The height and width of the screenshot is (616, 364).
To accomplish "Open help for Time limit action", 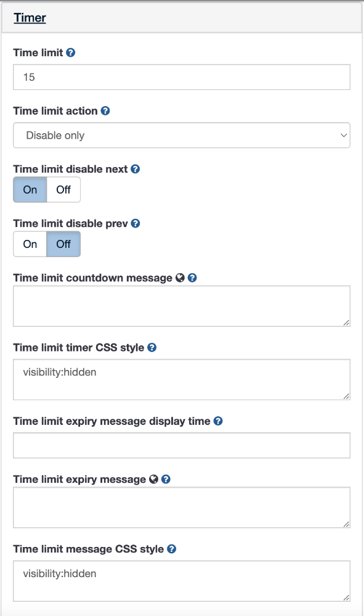I will pos(105,111).
